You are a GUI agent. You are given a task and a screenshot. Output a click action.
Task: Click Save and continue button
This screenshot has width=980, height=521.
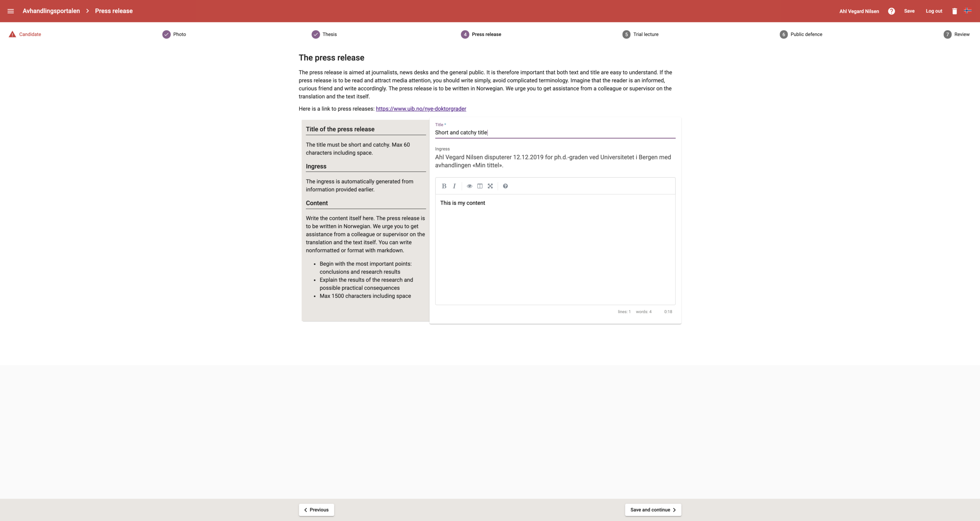coord(653,510)
